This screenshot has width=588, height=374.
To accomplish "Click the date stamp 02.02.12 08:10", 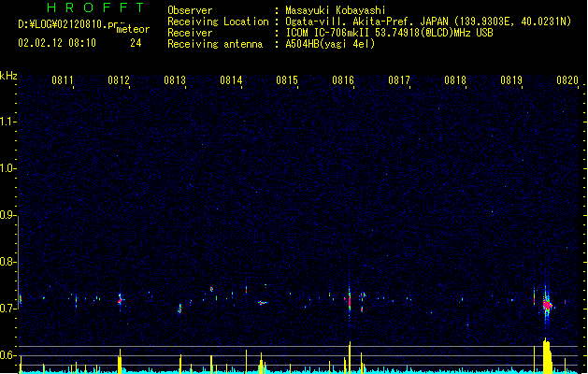I will 57,43.
